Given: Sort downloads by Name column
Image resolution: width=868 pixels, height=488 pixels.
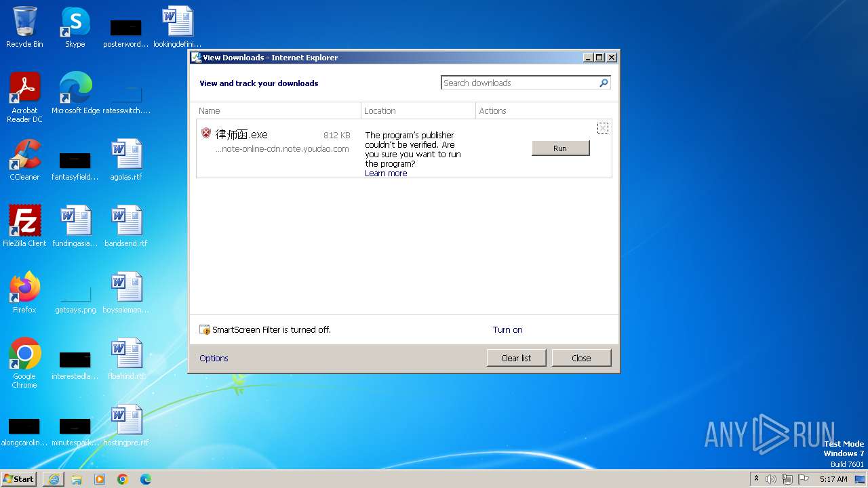Looking at the screenshot, I should [278, 110].
